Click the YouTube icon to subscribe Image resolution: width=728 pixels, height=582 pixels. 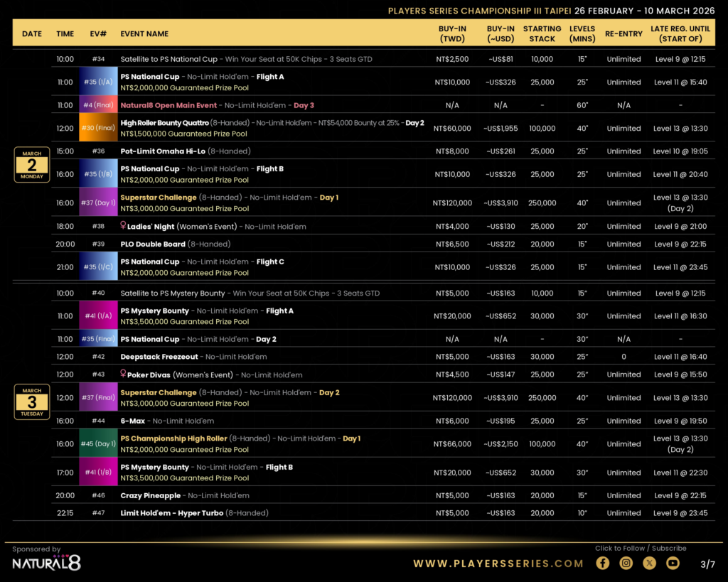pos(673,563)
